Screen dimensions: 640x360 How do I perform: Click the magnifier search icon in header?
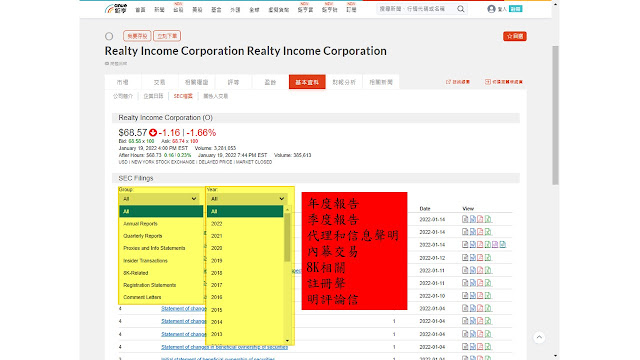(x=460, y=9)
